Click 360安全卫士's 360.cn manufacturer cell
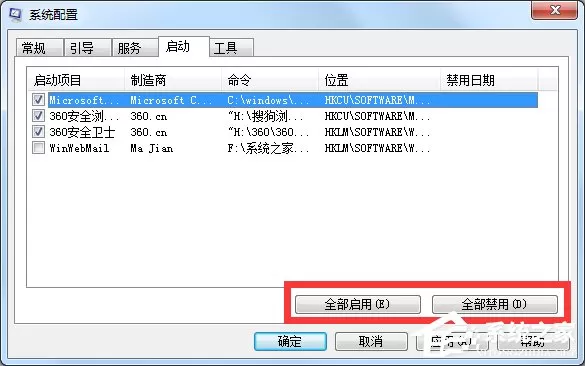Image resolution: width=585 pixels, height=366 pixels. (x=148, y=132)
